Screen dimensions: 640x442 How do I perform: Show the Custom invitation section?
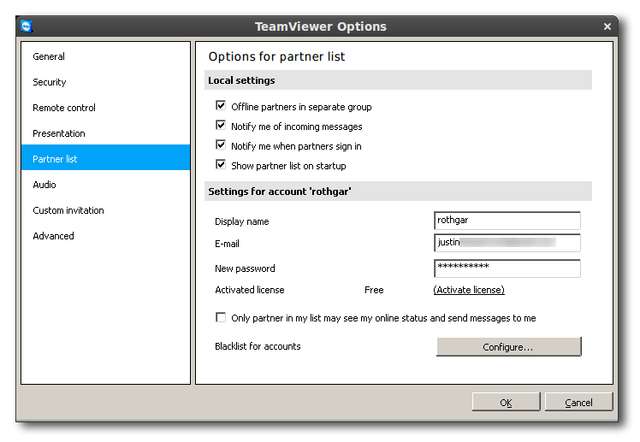point(68,210)
